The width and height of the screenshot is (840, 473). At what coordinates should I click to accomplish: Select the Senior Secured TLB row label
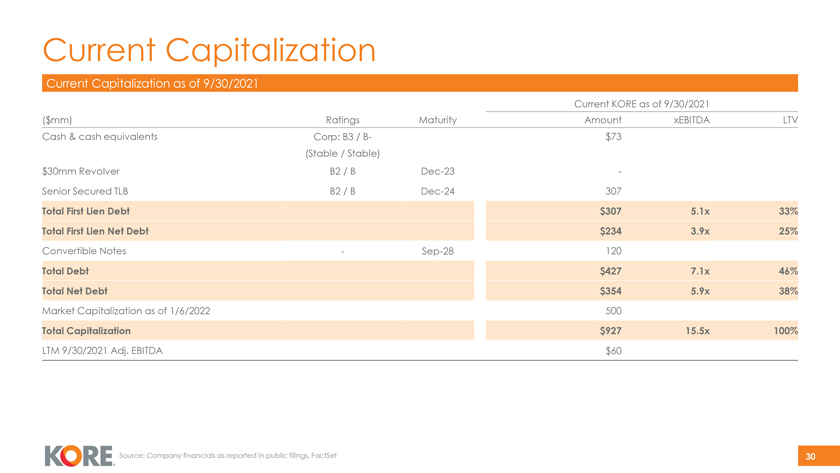pyautogui.click(x=85, y=191)
